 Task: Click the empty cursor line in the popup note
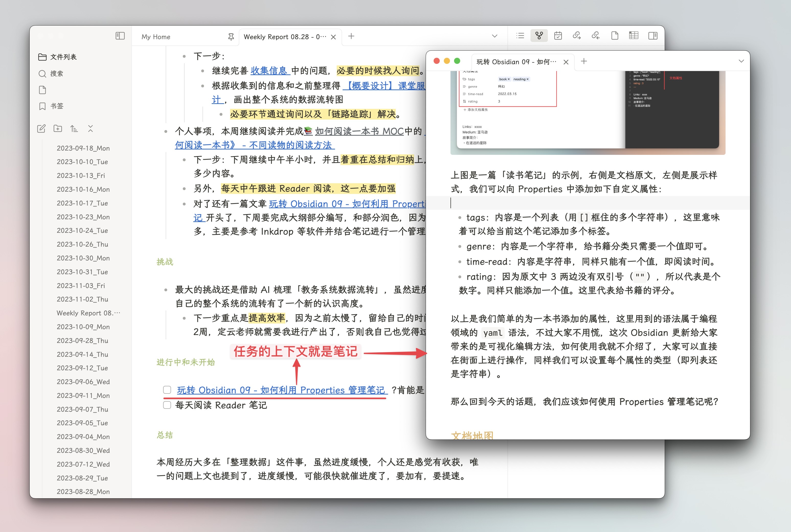tap(588, 203)
